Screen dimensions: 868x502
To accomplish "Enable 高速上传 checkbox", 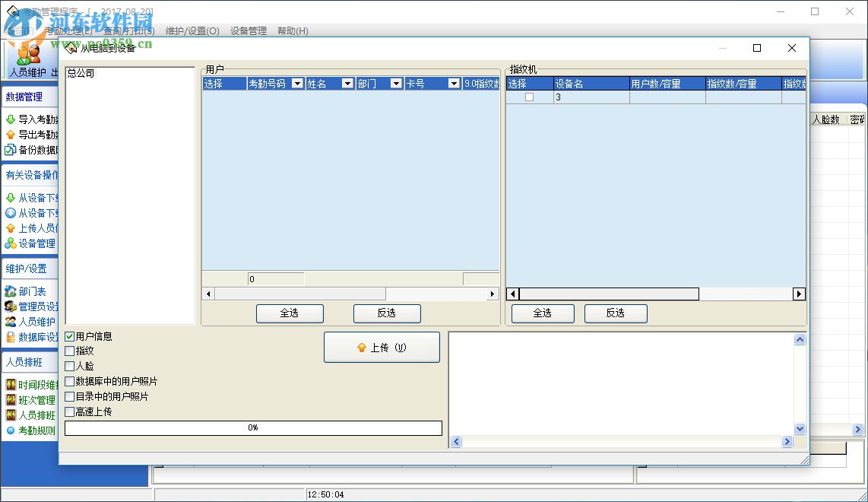I will [70, 411].
